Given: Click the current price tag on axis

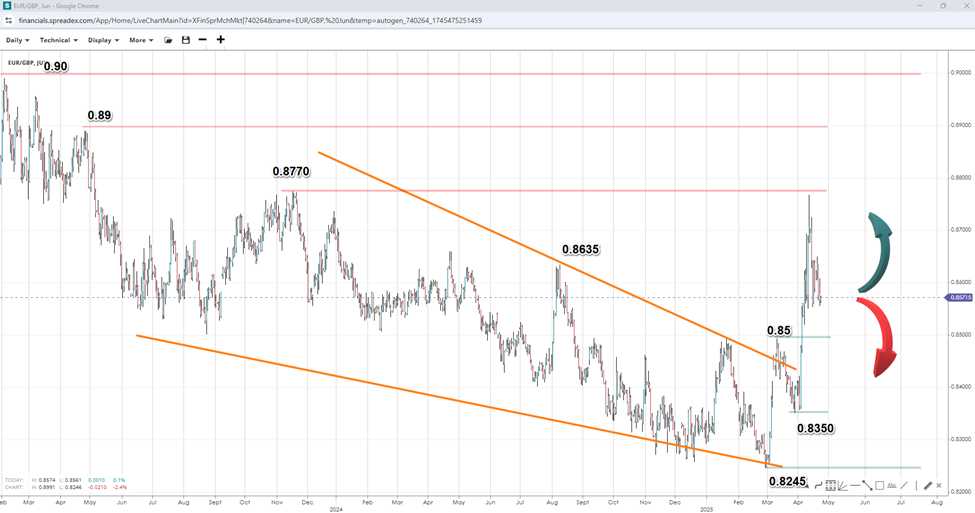Looking at the screenshot, I should pyautogui.click(x=957, y=298).
